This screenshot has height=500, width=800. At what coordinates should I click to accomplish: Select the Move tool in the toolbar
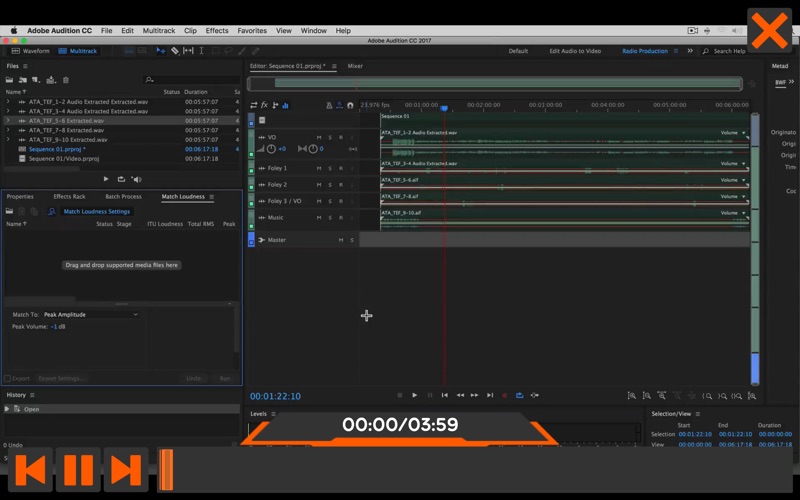[x=161, y=51]
